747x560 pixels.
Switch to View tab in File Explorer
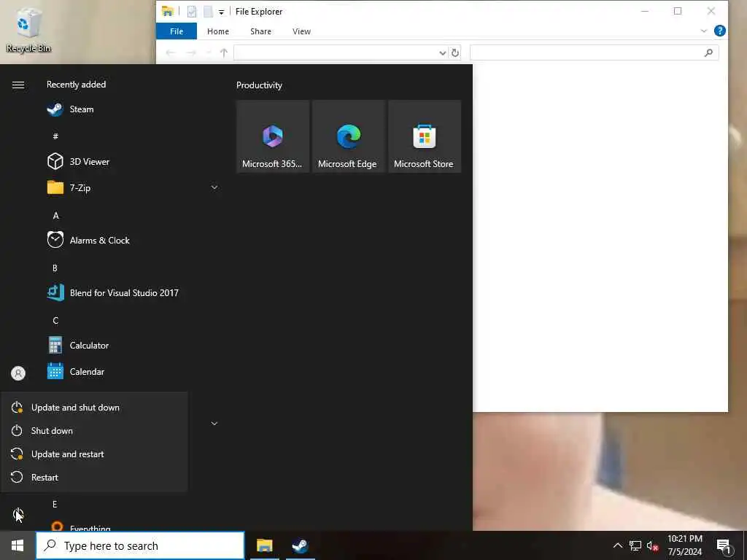(x=301, y=31)
